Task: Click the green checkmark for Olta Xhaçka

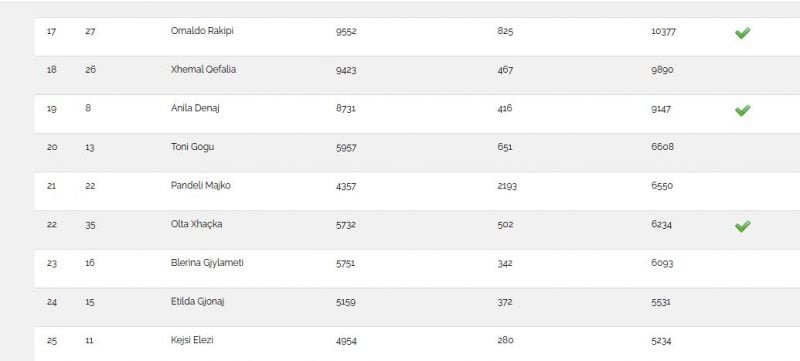Action: point(742,226)
